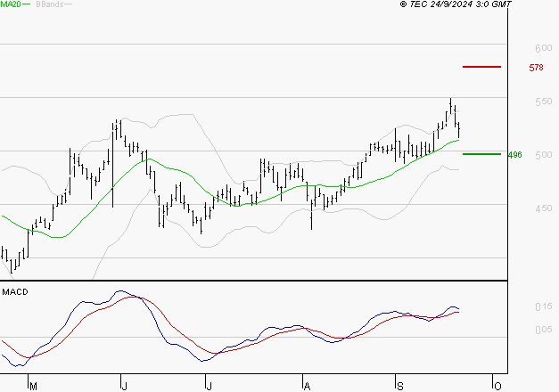Click the red 578 resistance value
The height and width of the screenshot is (392, 559).
pyautogui.click(x=536, y=68)
